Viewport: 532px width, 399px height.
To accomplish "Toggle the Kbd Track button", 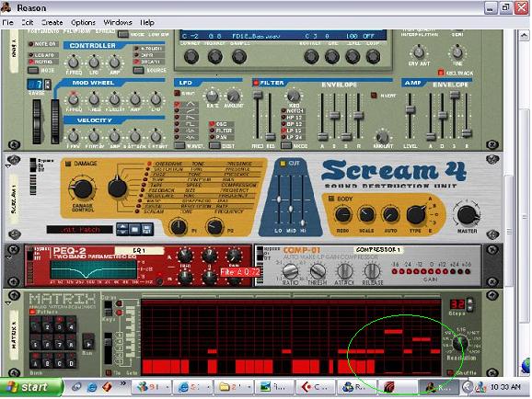I will coord(440,73).
